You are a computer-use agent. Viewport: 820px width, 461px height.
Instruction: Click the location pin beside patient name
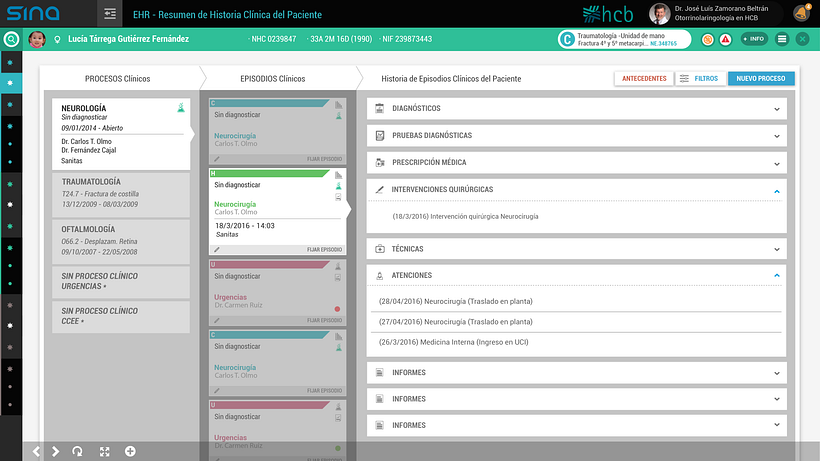pos(58,39)
